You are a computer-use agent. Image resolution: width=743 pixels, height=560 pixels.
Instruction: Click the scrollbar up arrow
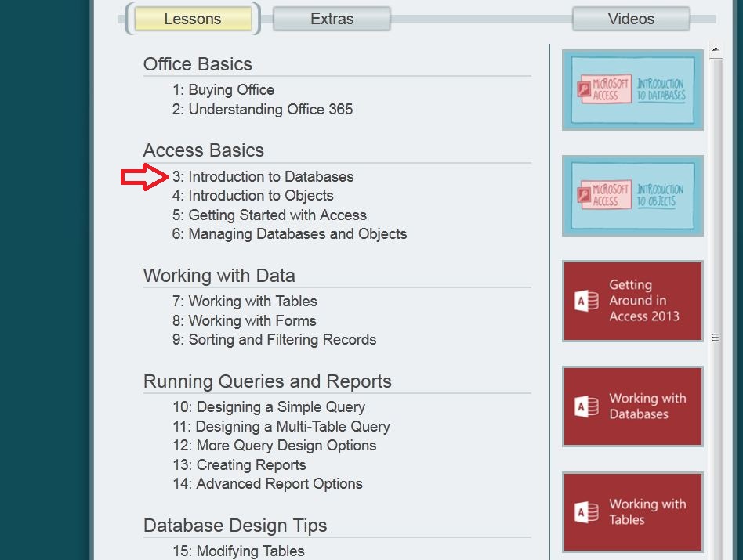coord(715,49)
